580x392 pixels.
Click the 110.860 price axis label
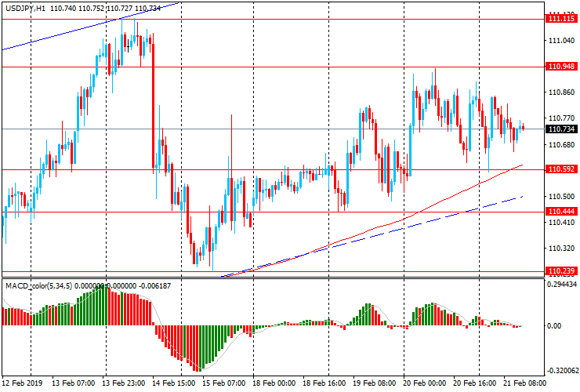(x=561, y=93)
